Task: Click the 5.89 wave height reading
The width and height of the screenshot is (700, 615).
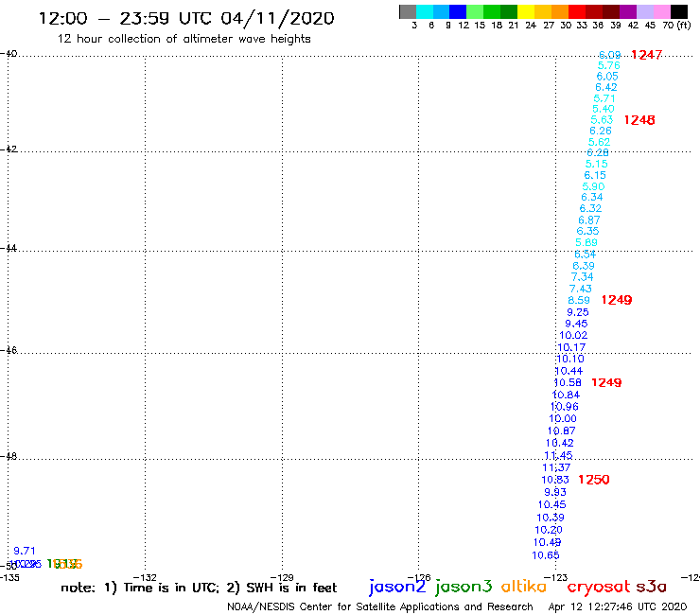Action: [x=586, y=242]
